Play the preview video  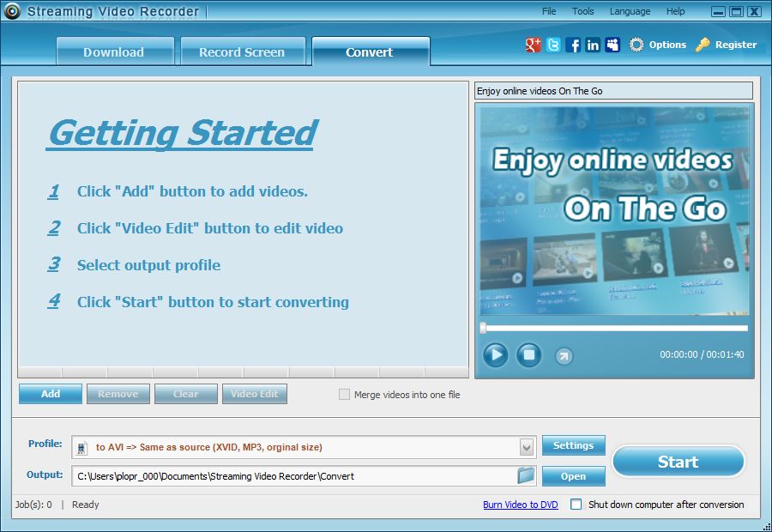click(495, 355)
